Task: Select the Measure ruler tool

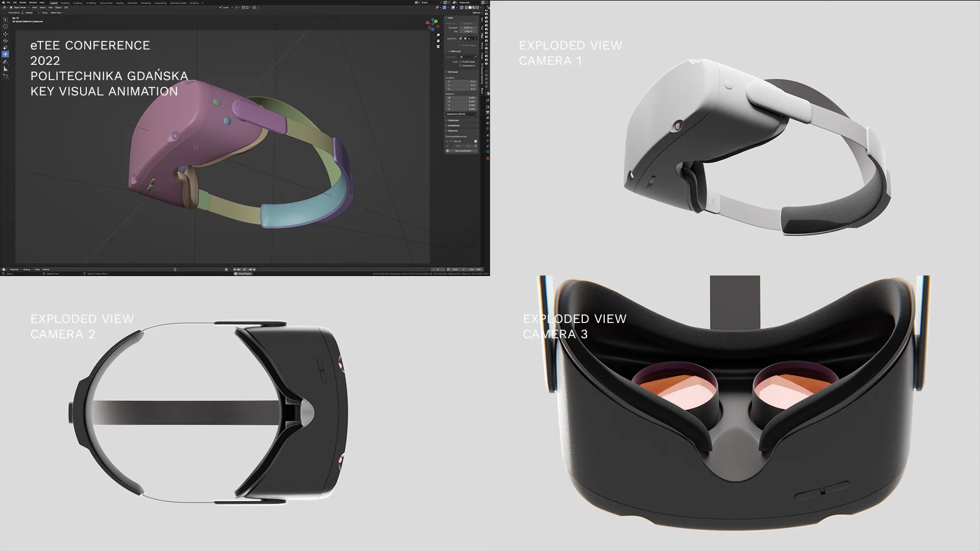Action: [6, 69]
